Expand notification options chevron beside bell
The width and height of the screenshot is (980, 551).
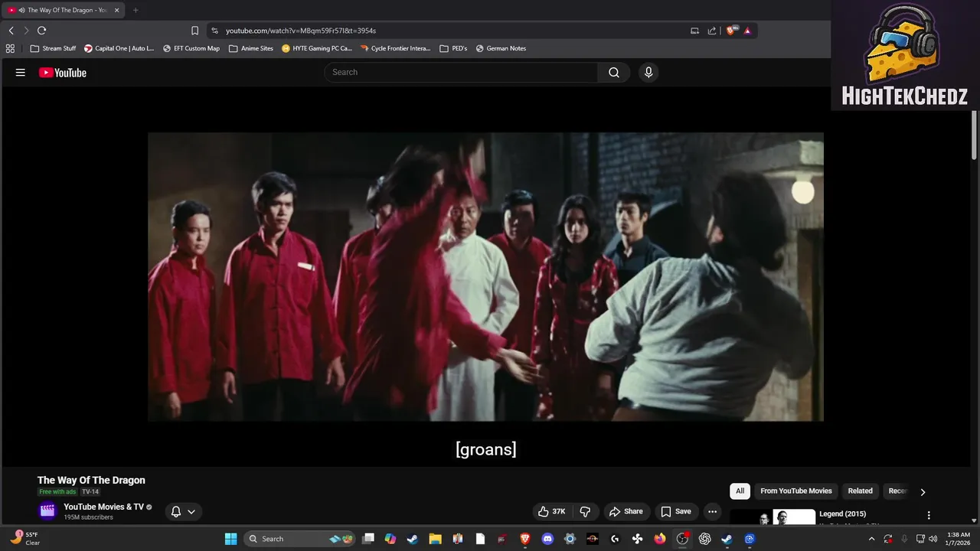pos(191,512)
